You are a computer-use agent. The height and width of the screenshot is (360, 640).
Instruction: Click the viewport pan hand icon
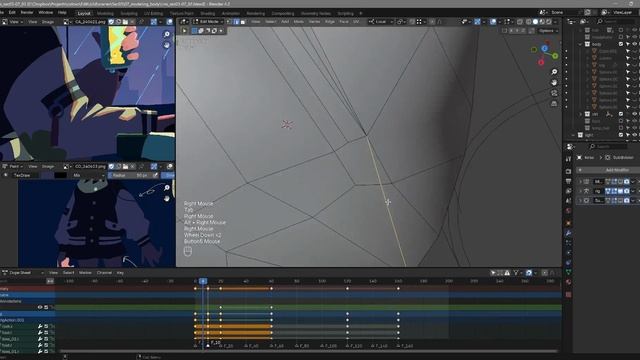pyautogui.click(x=554, y=82)
